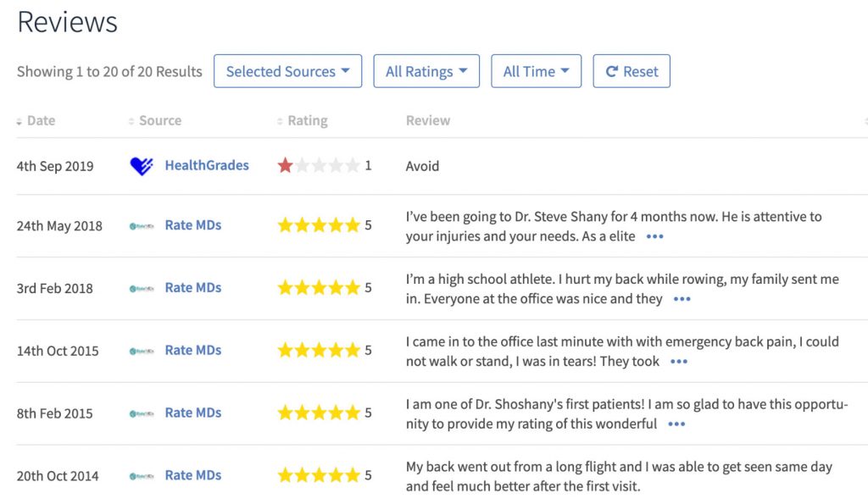
Task: Expand the Dr. Shoshany's first patients review
Action: [x=676, y=424]
